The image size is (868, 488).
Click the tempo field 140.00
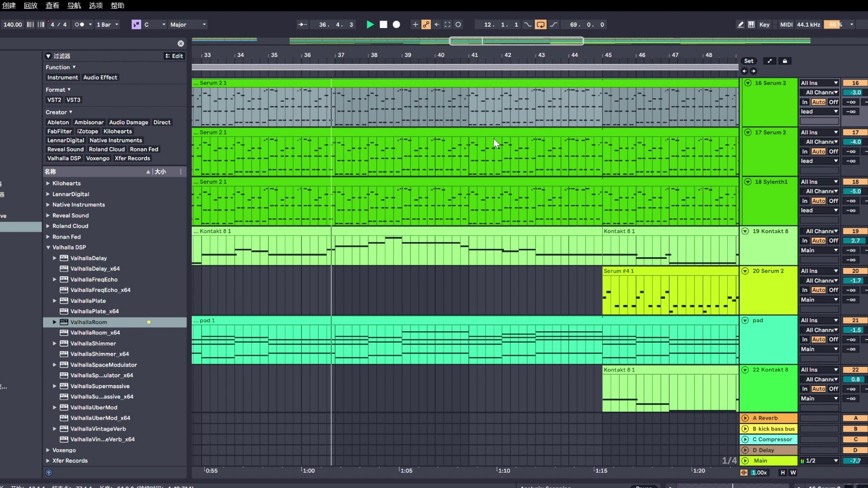pos(13,24)
